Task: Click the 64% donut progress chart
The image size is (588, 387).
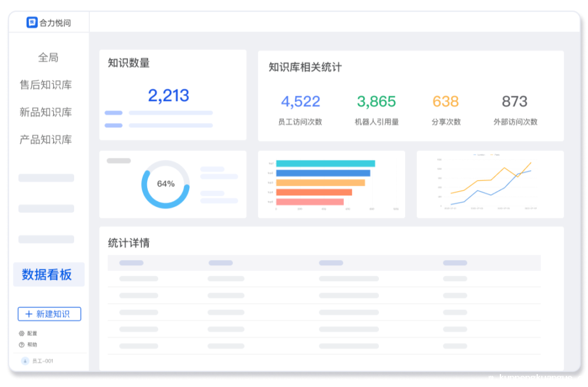Action: (x=165, y=184)
